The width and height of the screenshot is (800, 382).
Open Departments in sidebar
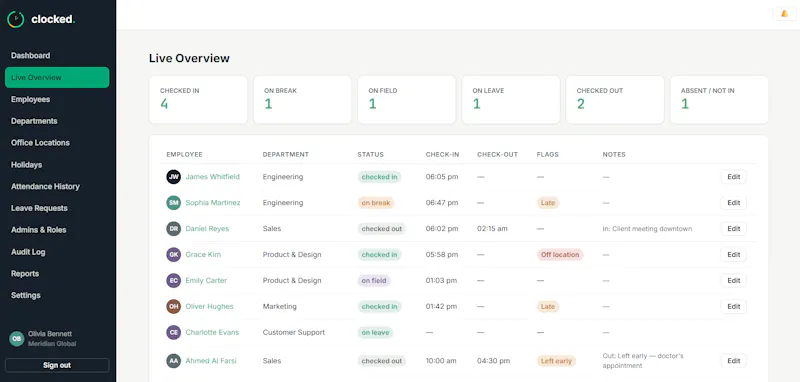(x=57, y=121)
